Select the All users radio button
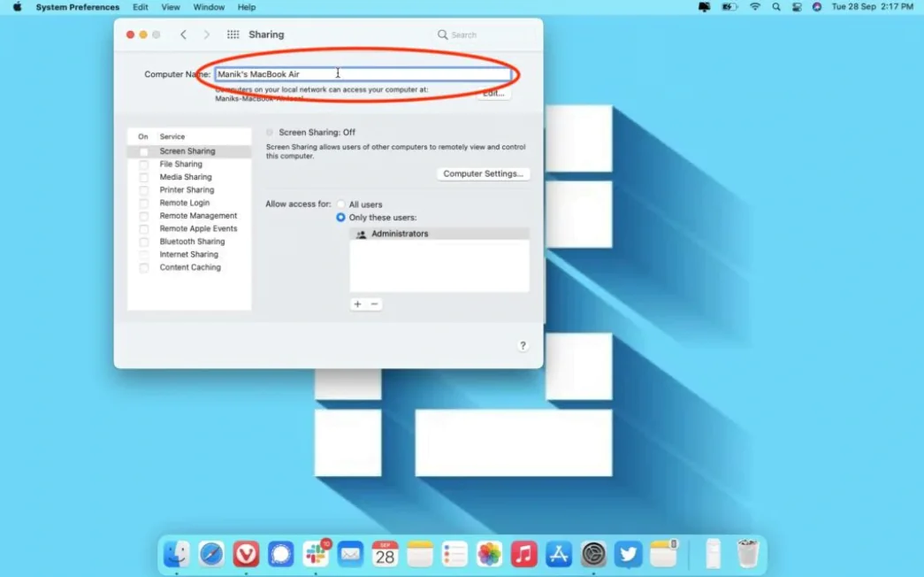 [340, 204]
